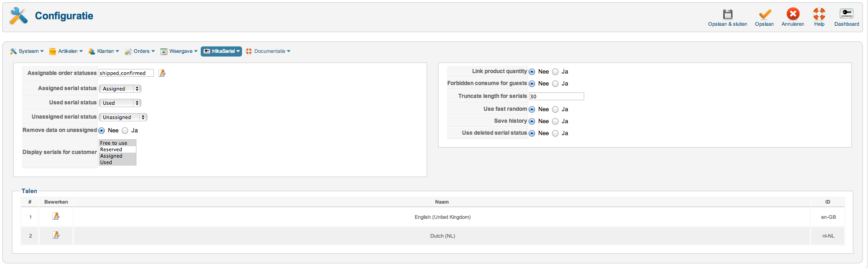Click the Opslaan & sluiten save icon
The height and width of the screenshot is (268, 868).
727,14
